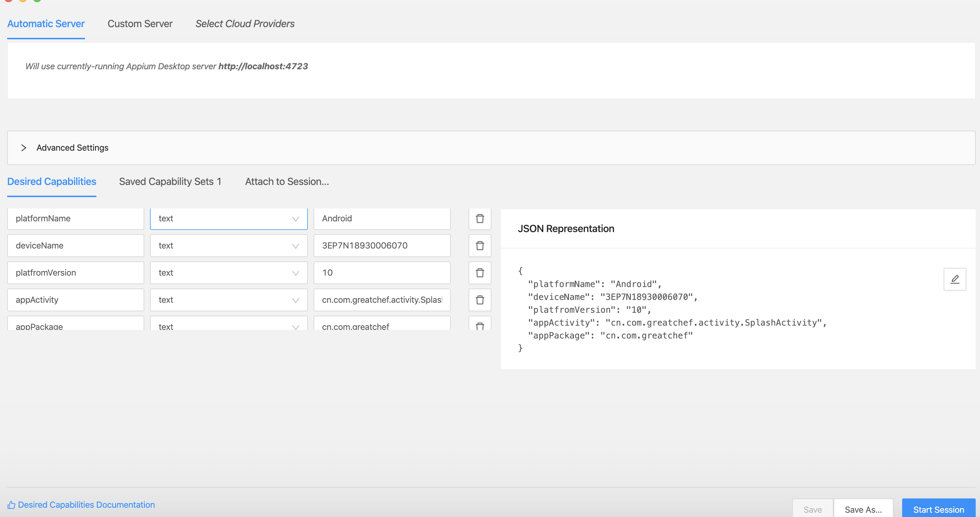Open Attach to Session tab

coord(287,181)
